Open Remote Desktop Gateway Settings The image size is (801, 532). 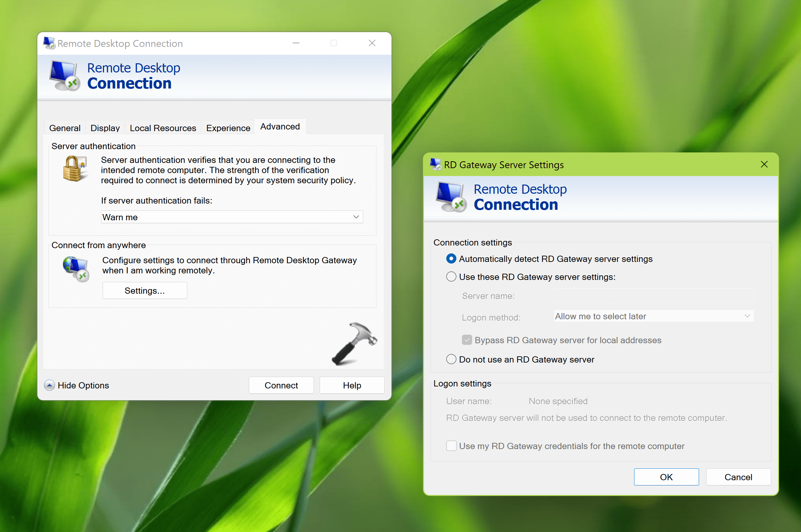click(x=145, y=290)
